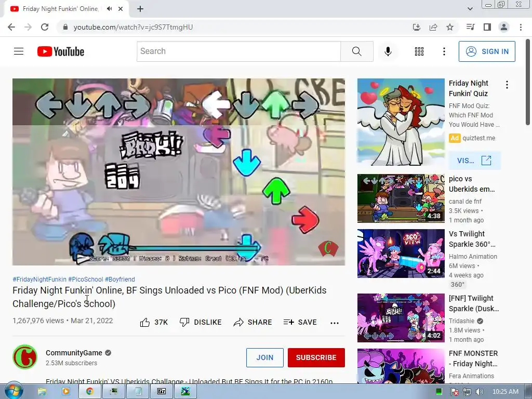Open CommunityGame channel avatar
532x399 pixels.
pos(25,357)
